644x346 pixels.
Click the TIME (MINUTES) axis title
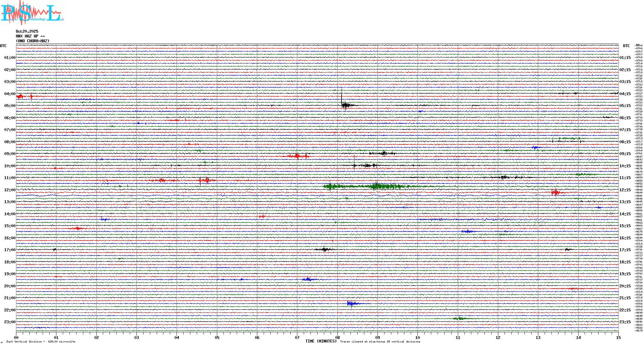(x=321, y=341)
